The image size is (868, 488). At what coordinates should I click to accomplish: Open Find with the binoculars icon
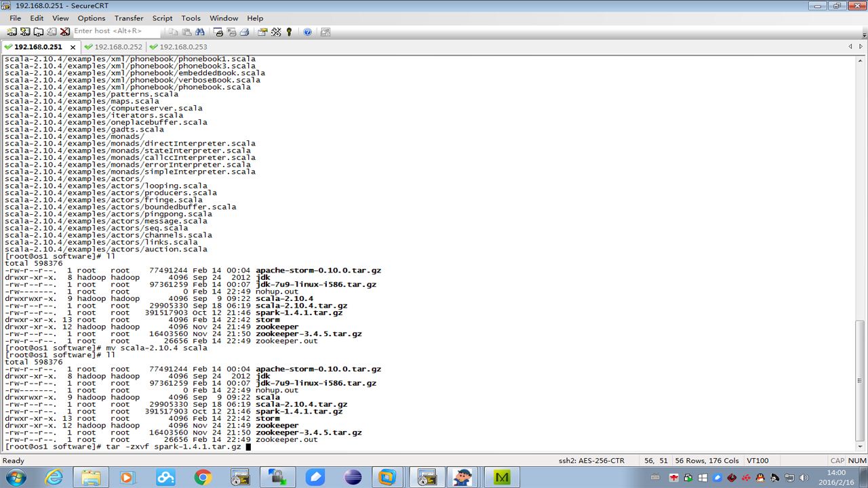(200, 31)
